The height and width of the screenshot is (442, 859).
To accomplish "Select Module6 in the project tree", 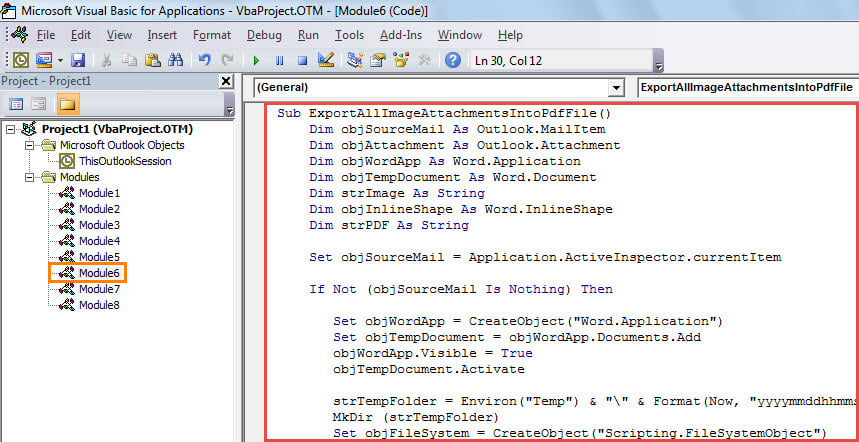I will 99,272.
